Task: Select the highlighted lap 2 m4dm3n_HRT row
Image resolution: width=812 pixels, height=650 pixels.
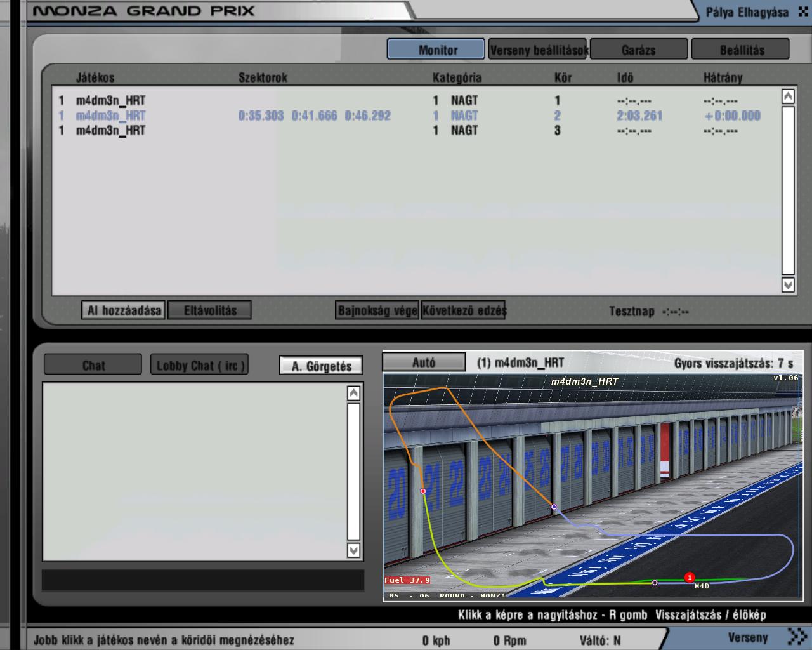Action: (x=416, y=116)
